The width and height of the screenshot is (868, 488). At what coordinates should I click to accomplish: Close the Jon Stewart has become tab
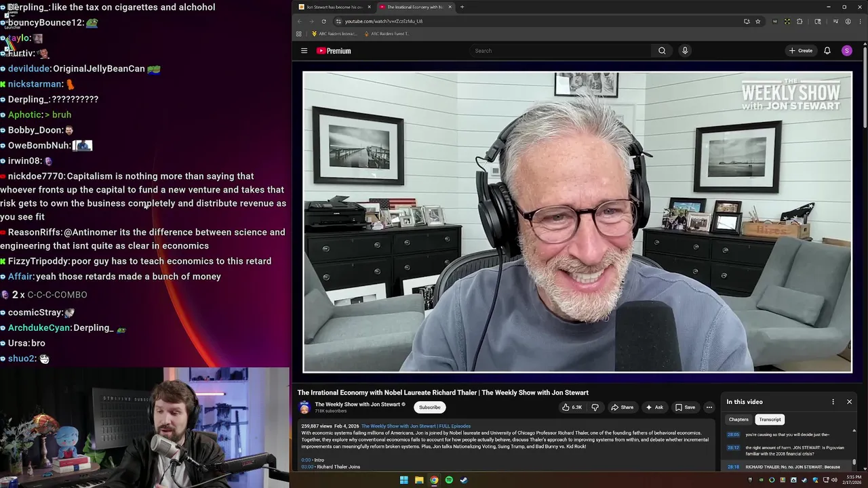tap(369, 7)
